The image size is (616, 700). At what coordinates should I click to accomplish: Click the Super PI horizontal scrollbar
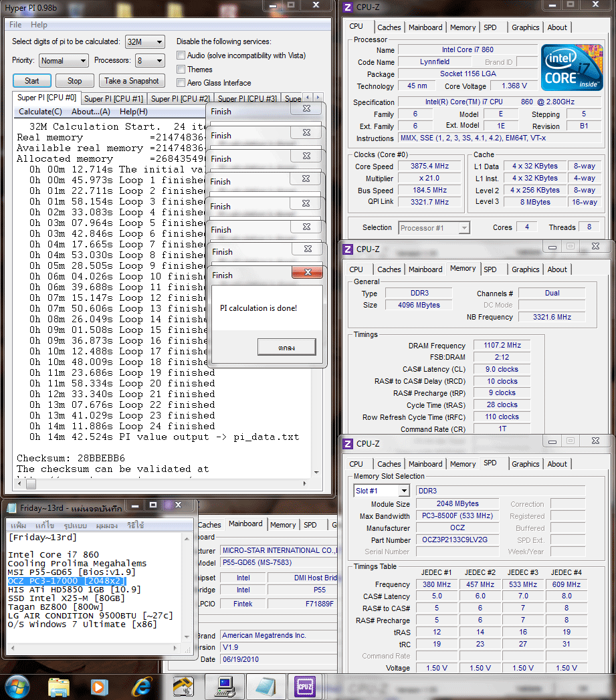coord(162,483)
